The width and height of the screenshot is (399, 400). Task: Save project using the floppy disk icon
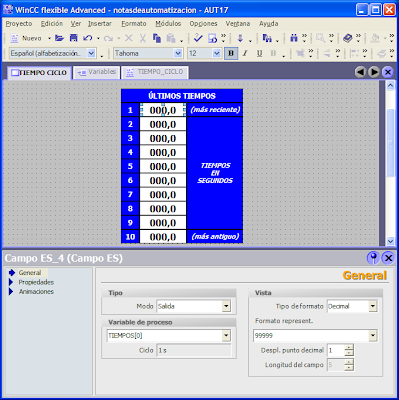pos(74,38)
